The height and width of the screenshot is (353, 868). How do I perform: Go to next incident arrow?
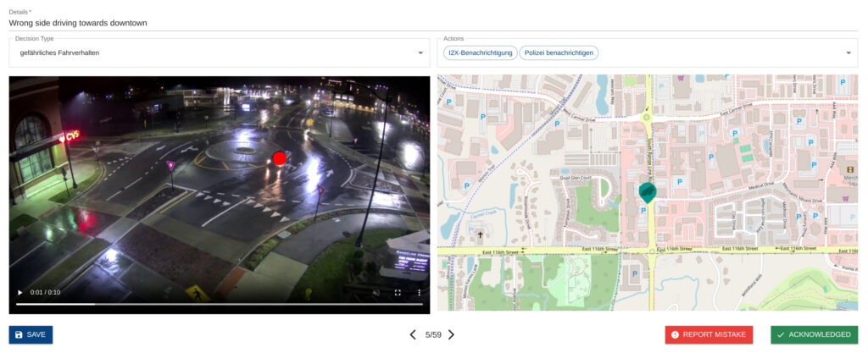coord(451,334)
